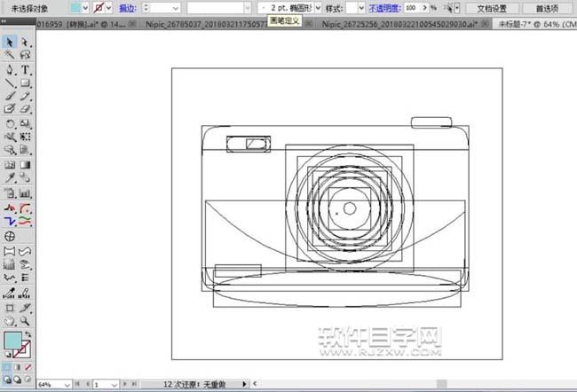Viewport: 577px width, 392px height.
Task: Select the Hand tool
Action: coord(10,320)
